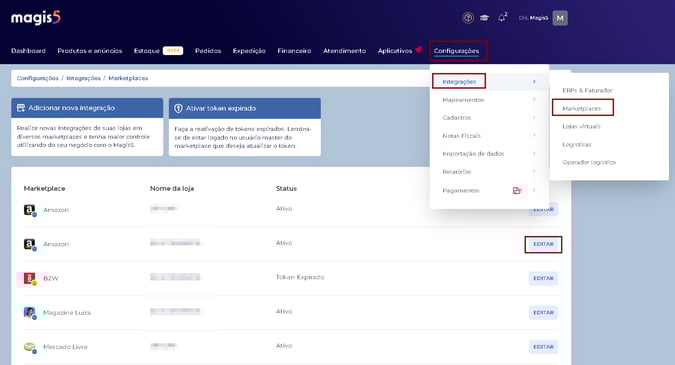Select Cadastros in the dropdown
This screenshot has height=365, width=675.
pyautogui.click(x=457, y=118)
